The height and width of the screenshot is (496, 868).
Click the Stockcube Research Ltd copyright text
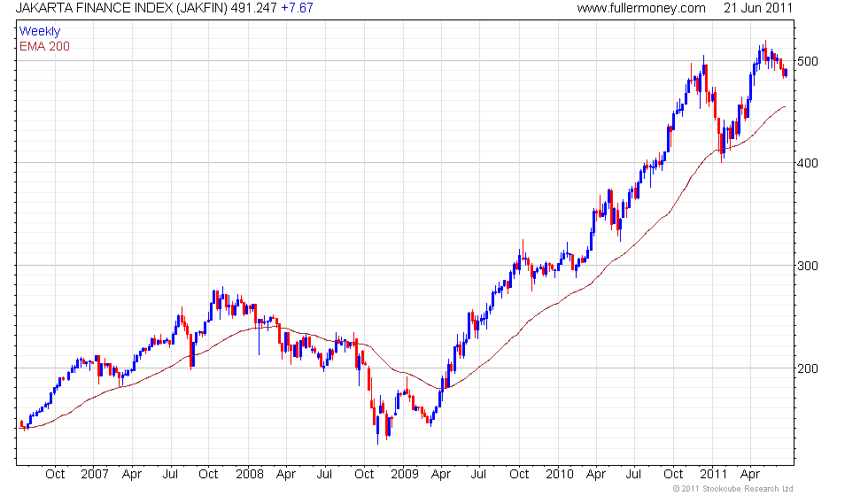pos(732,489)
